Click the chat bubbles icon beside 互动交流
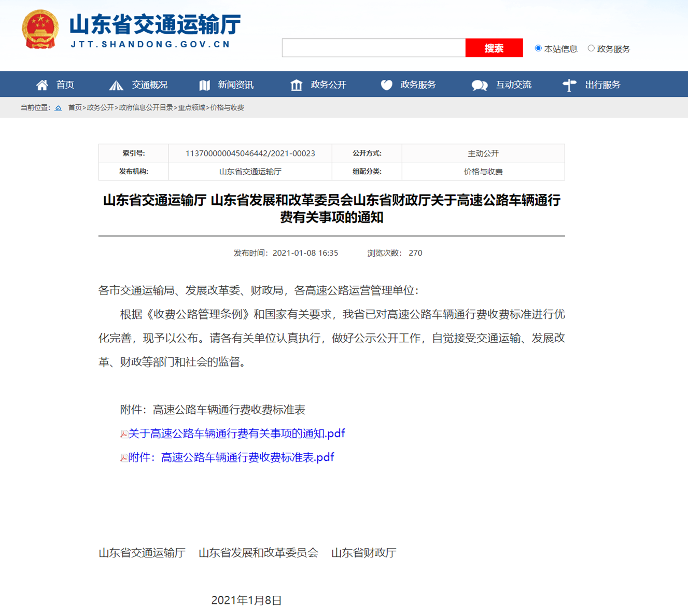The width and height of the screenshot is (688, 616). (x=480, y=85)
